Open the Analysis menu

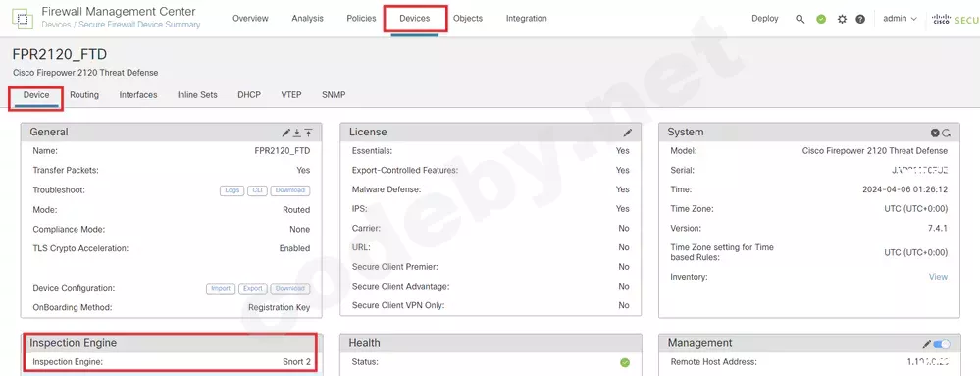(x=307, y=18)
